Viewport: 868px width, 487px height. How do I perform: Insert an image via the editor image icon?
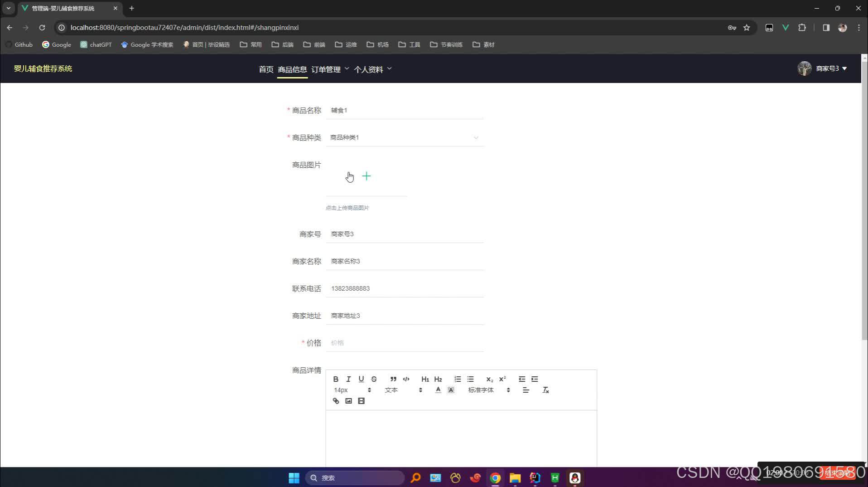[348, 401]
